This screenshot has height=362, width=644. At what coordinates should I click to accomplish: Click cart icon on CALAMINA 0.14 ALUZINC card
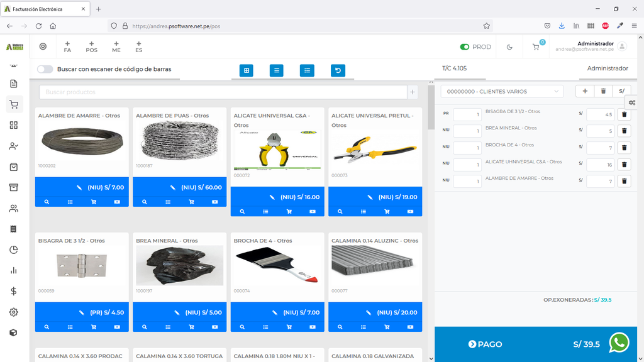387,327
